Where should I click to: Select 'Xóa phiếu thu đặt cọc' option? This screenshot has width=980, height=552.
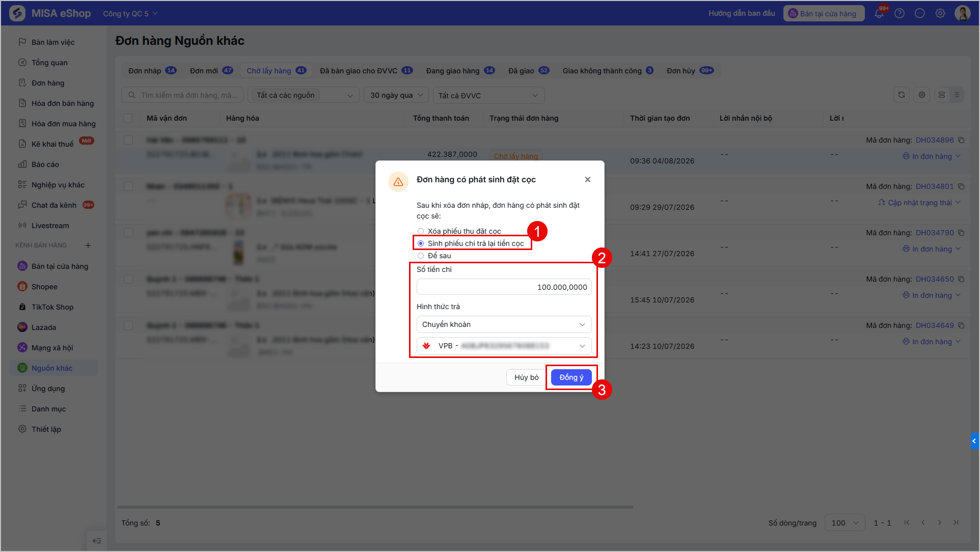click(x=421, y=231)
